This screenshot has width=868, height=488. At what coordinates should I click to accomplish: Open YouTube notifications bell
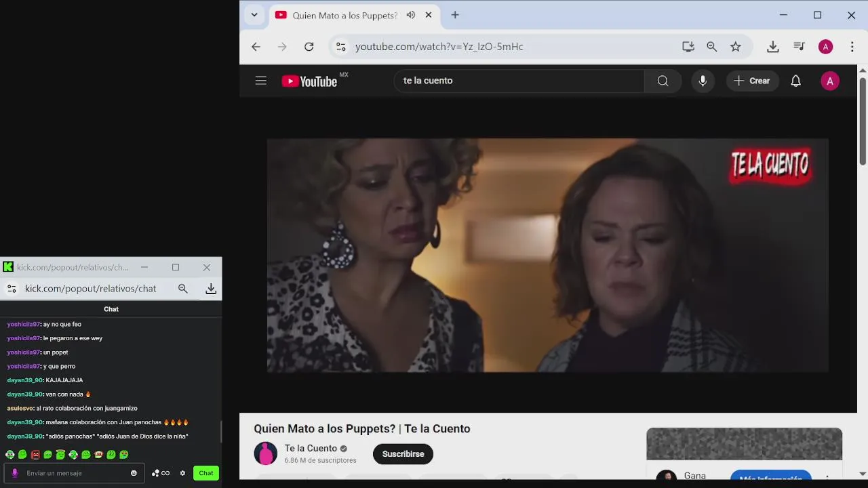pos(796,81)
